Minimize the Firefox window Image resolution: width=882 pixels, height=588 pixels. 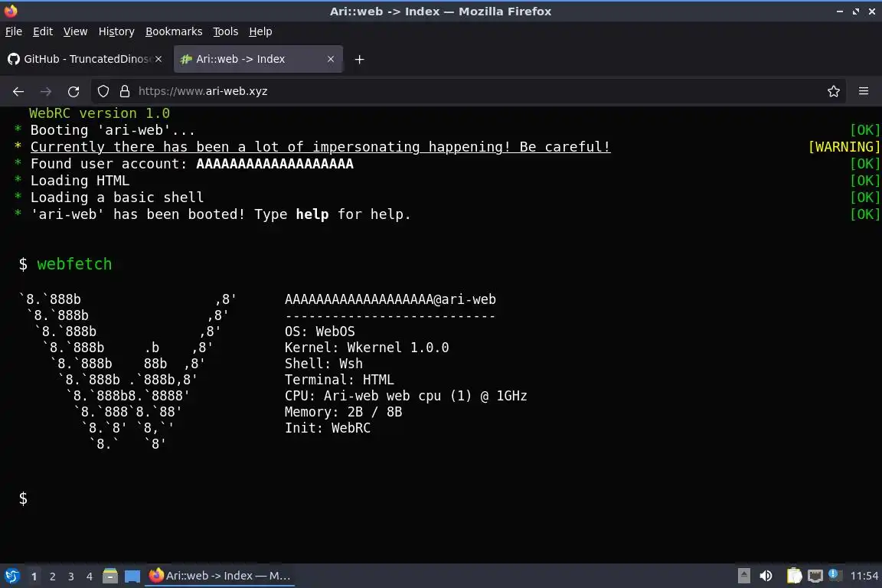[840, 11]
